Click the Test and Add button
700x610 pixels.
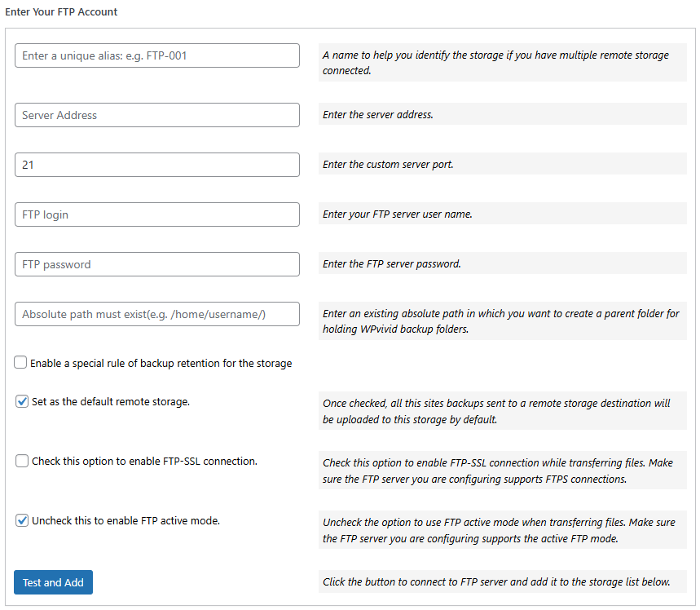(52, 582)
